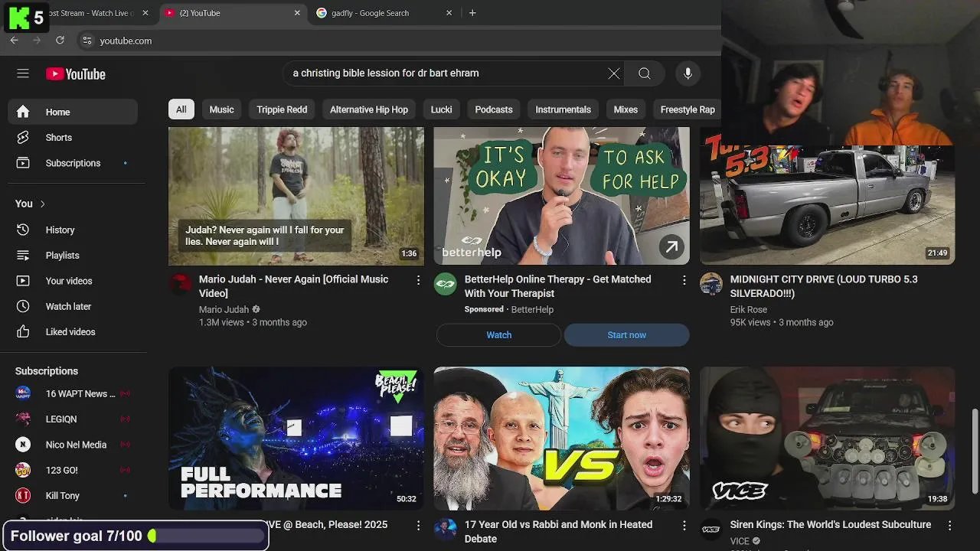Click the Watch button on BetterHelp ad
Screen dimensions: 980x551
click(499, 335)
